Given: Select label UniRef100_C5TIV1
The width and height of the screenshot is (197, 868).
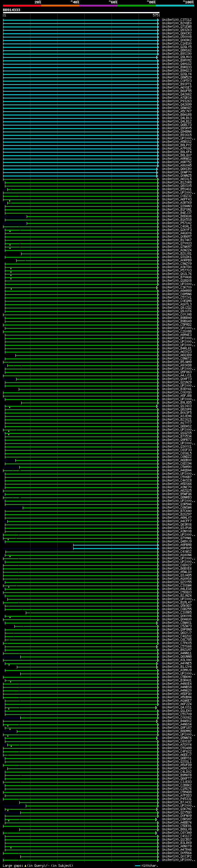Looking at the screenshot, I should 177,297.
